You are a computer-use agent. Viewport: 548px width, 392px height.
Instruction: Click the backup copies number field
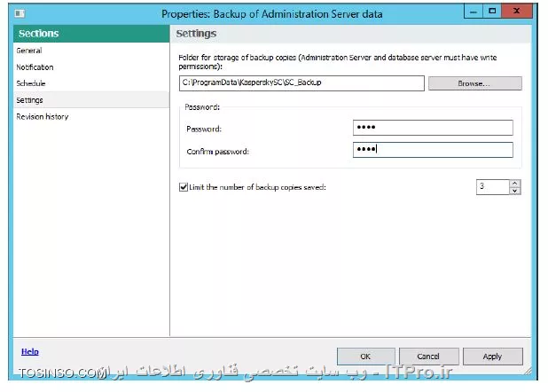pos(492,187)
